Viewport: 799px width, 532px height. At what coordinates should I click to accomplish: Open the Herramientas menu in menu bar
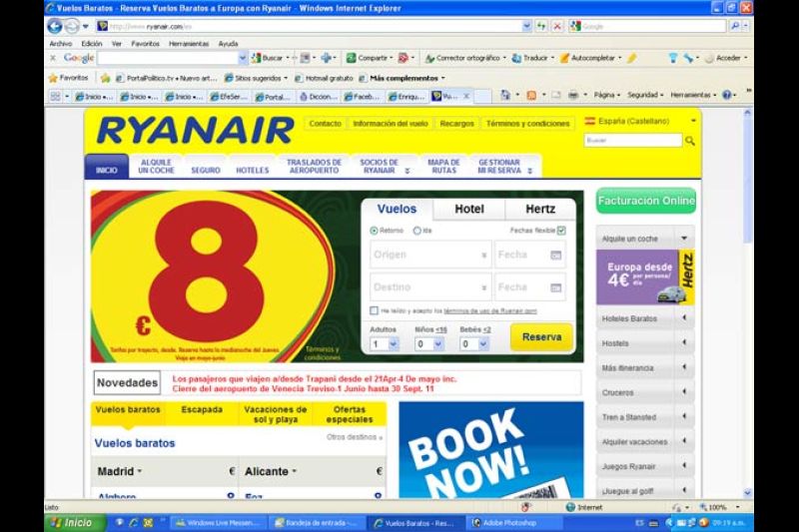click(x=189, y=44)
